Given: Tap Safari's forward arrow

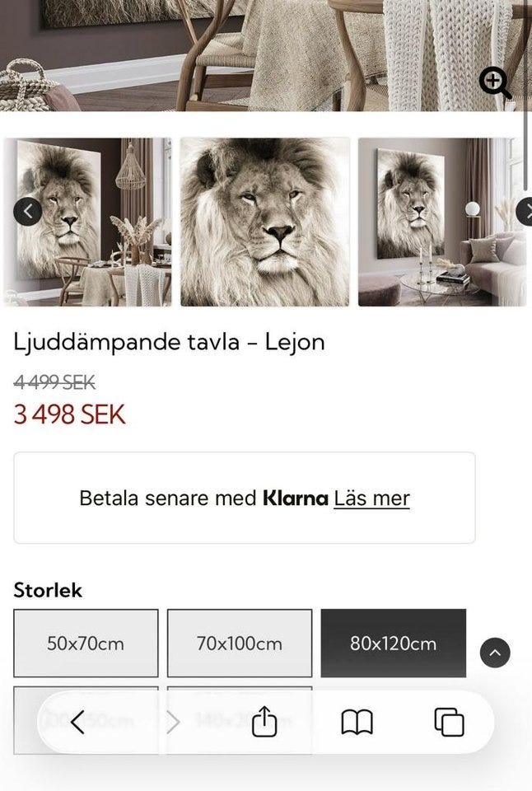Looking at the screenshot, I should click(x=173, y=723).
